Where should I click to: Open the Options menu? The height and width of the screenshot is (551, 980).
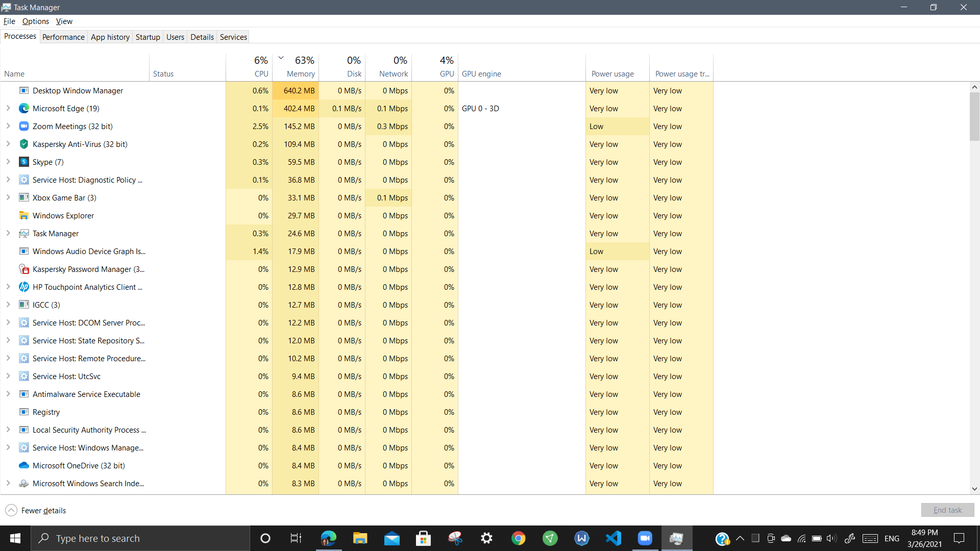35,21
